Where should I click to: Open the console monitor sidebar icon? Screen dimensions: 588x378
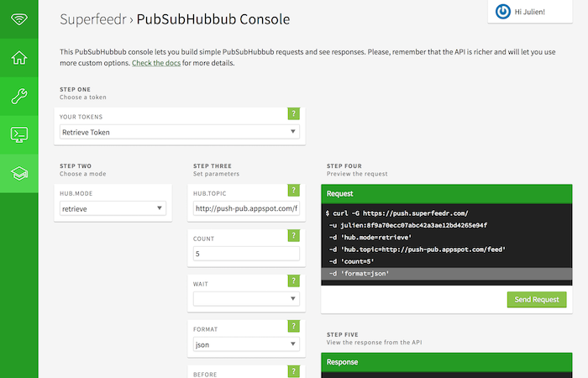pos(19,134)
